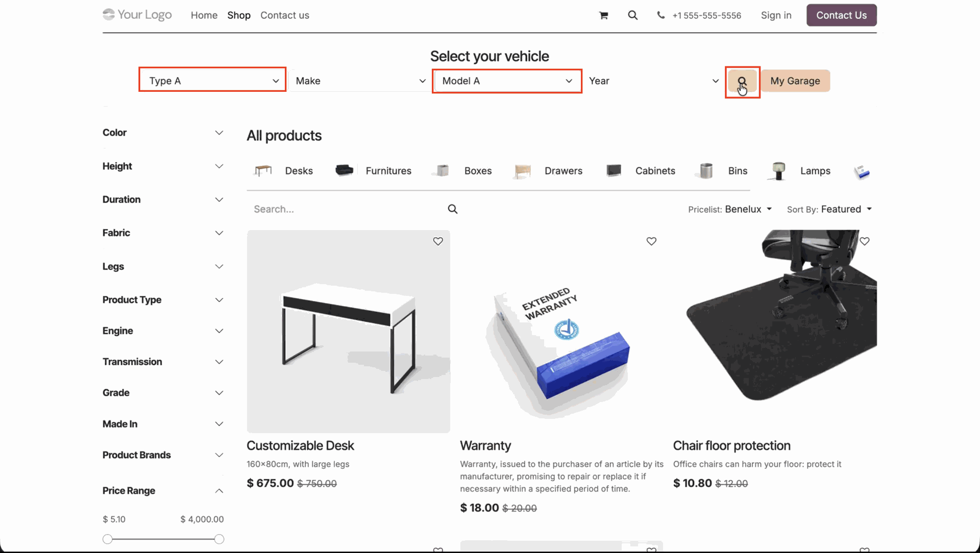
Task: Open the Shop menu item
Action: (x=239, y=15)
